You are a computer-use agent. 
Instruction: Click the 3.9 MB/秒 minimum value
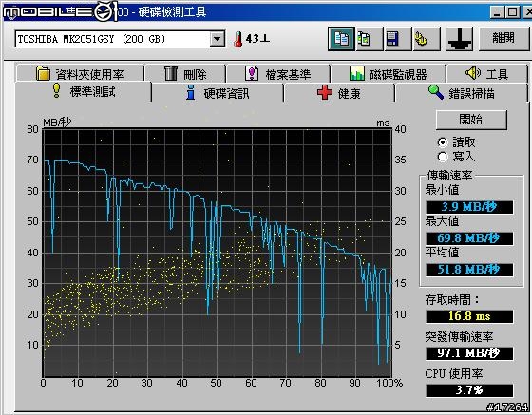coord(469,207)
